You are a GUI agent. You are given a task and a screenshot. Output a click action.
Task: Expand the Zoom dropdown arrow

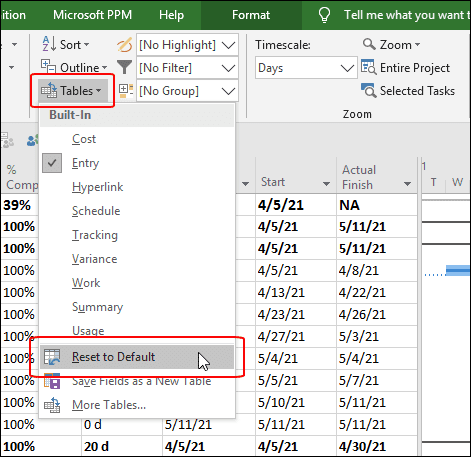click(417, 44)
